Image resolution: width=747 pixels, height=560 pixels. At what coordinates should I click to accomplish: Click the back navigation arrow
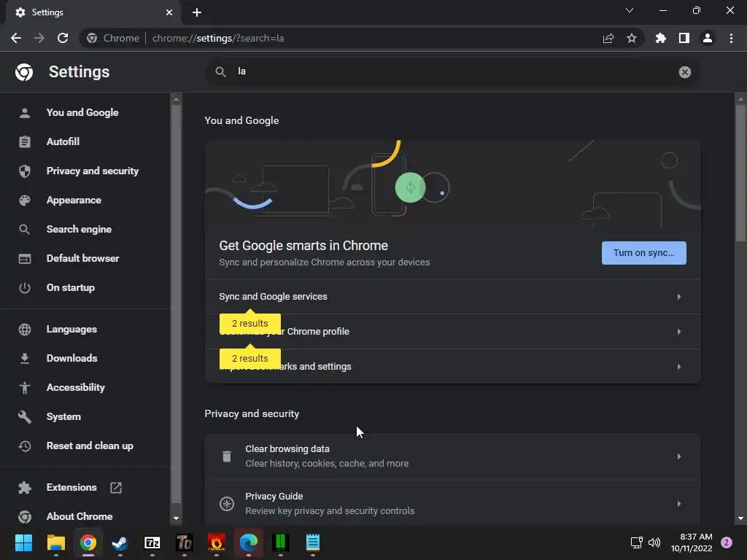coord(16,38)
